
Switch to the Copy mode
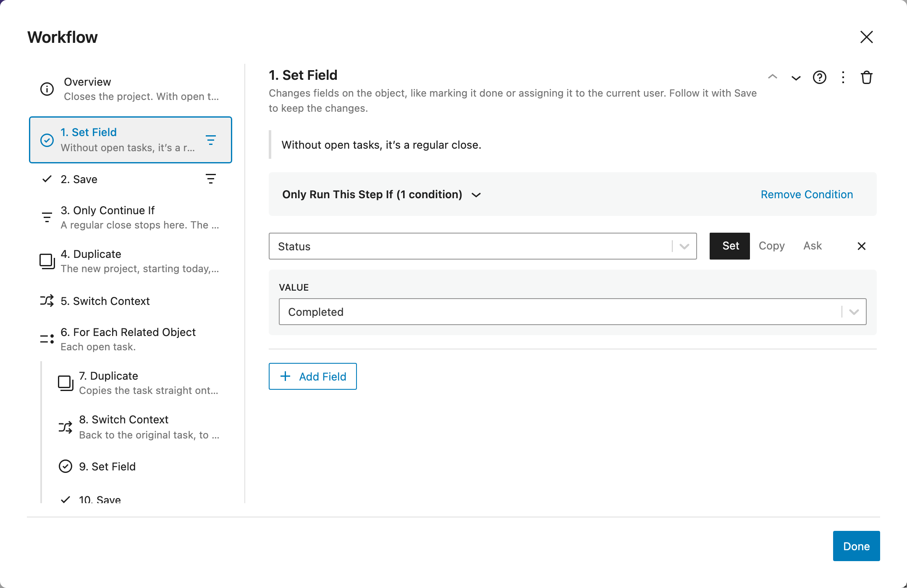(772, 246)
